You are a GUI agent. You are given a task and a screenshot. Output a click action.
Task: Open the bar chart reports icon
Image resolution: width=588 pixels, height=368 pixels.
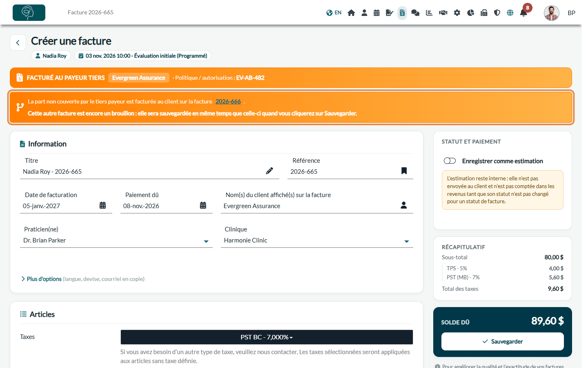coord(429,13)
